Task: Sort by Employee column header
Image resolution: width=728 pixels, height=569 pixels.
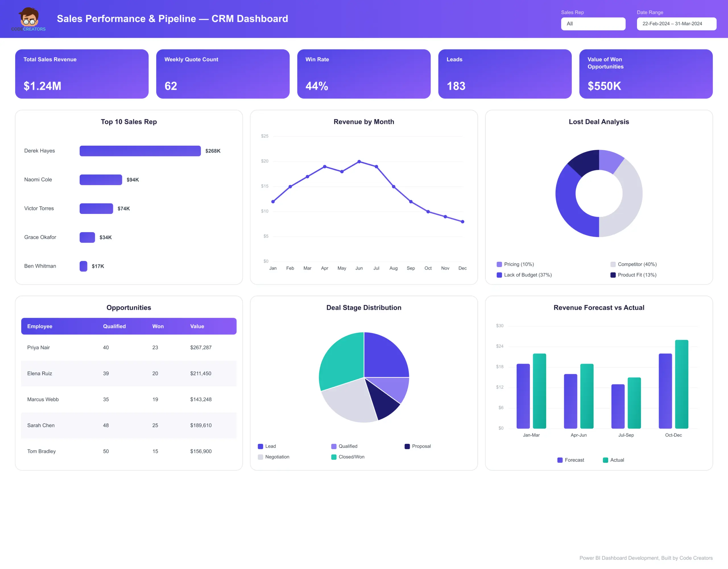Action: (40, 326)
